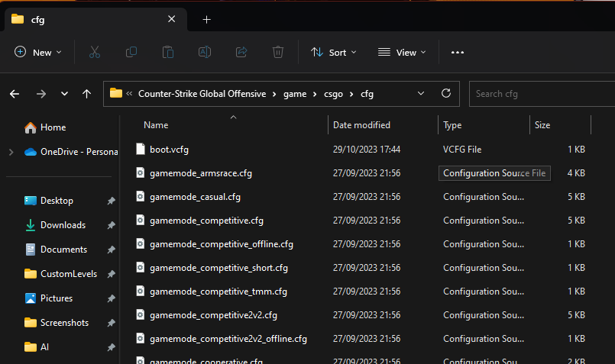The image size is (615, 364).
Task: Click the pin icon beside AI folder
Action: click(111, 346)
